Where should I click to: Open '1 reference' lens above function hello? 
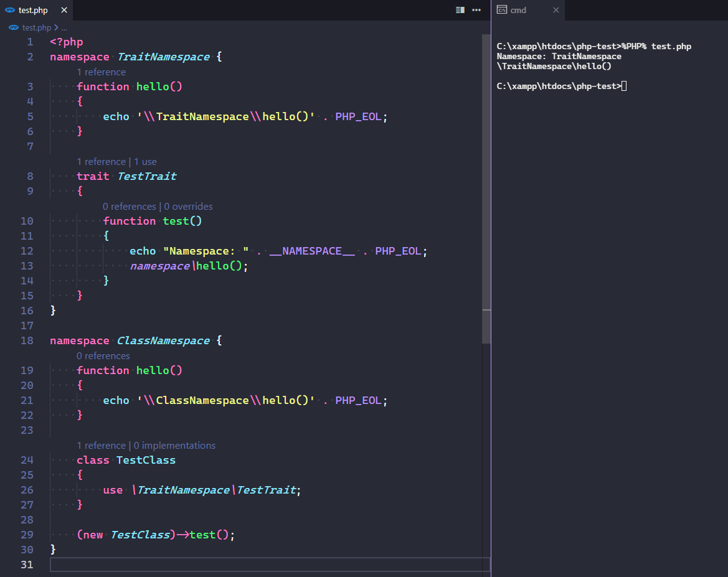101,72
